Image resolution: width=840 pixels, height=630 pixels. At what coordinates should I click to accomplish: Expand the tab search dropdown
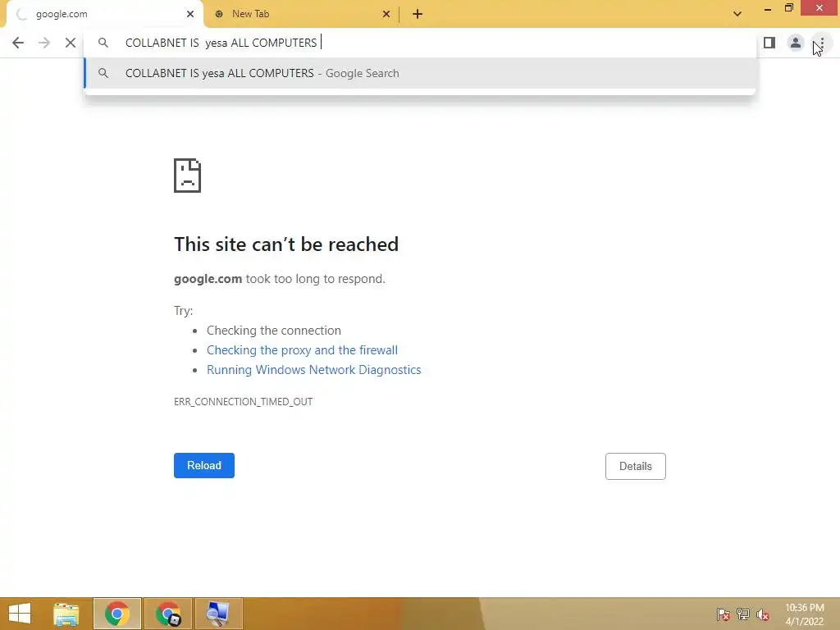737,14
